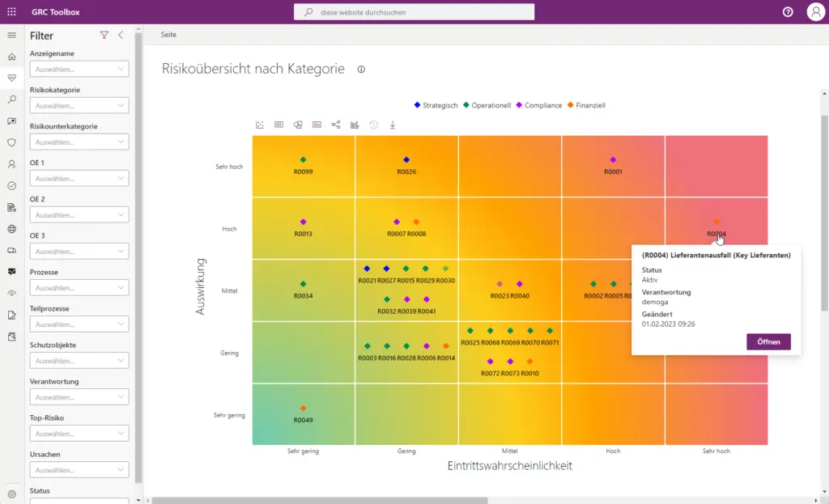Click the website search input field
The height and width of the screenshot is (504, 829).
point(414,12)
